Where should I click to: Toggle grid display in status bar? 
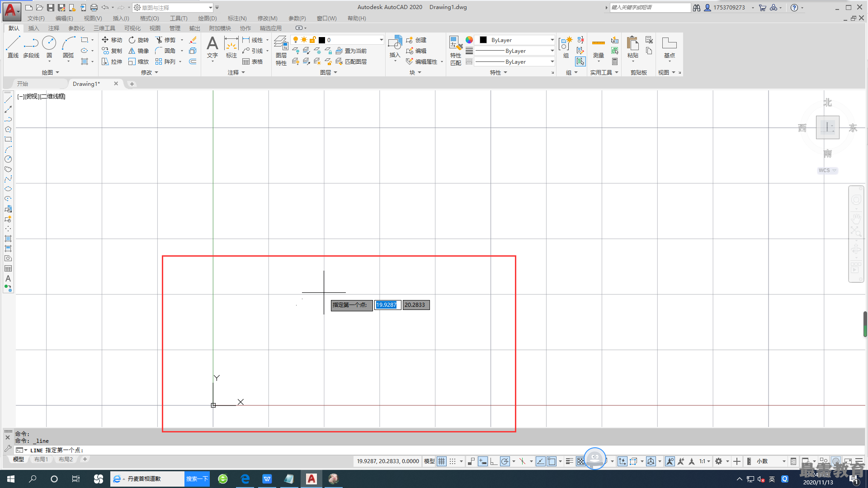[442, 461]
